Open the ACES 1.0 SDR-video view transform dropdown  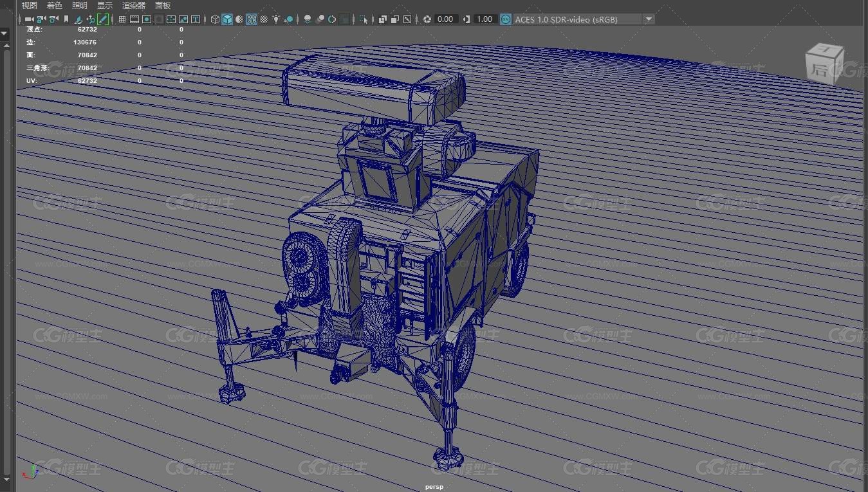[x=584, y=19]
